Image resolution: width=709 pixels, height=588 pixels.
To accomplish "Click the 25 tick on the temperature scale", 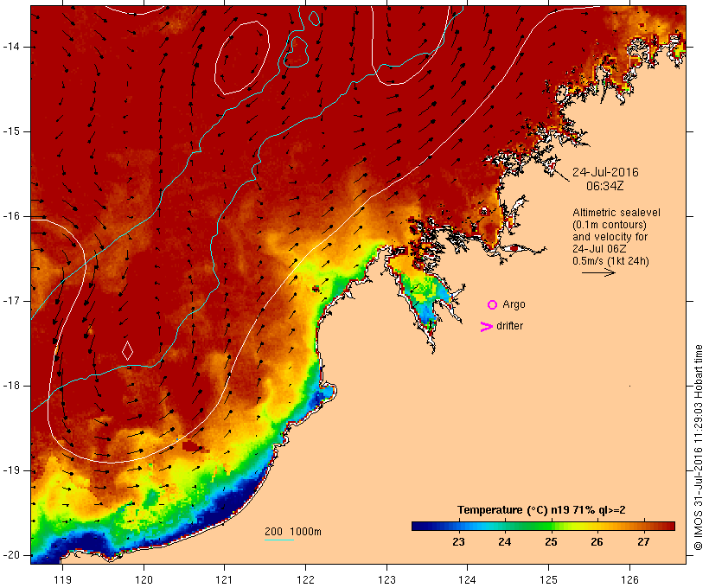I will point(551,542).
